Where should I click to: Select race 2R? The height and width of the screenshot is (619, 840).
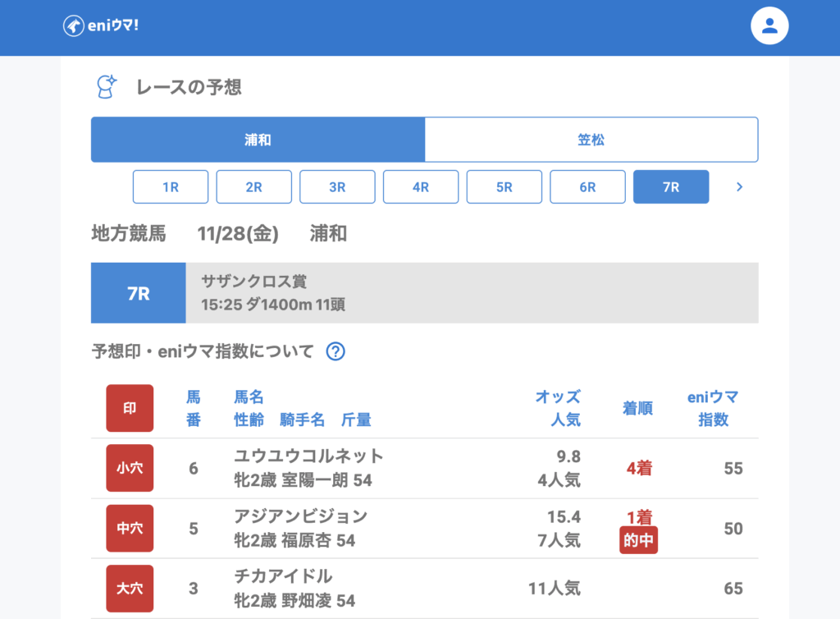(254, 187)
